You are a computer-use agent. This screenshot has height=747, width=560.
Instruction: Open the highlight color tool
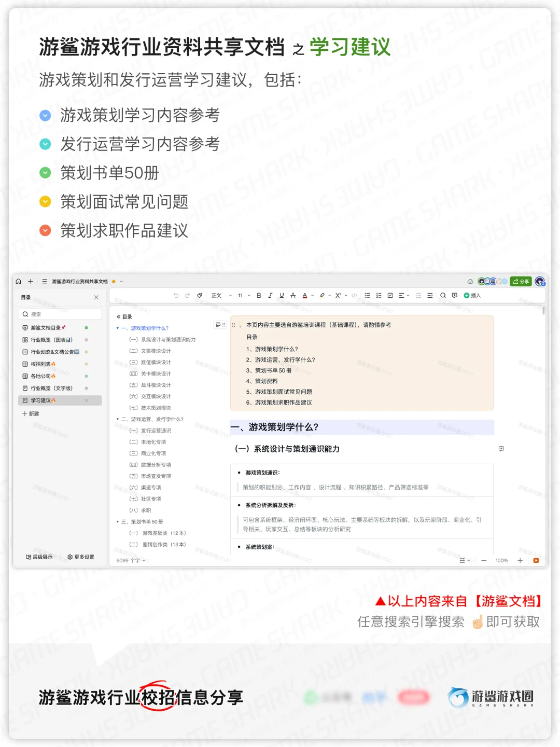(x=321, y=295)
